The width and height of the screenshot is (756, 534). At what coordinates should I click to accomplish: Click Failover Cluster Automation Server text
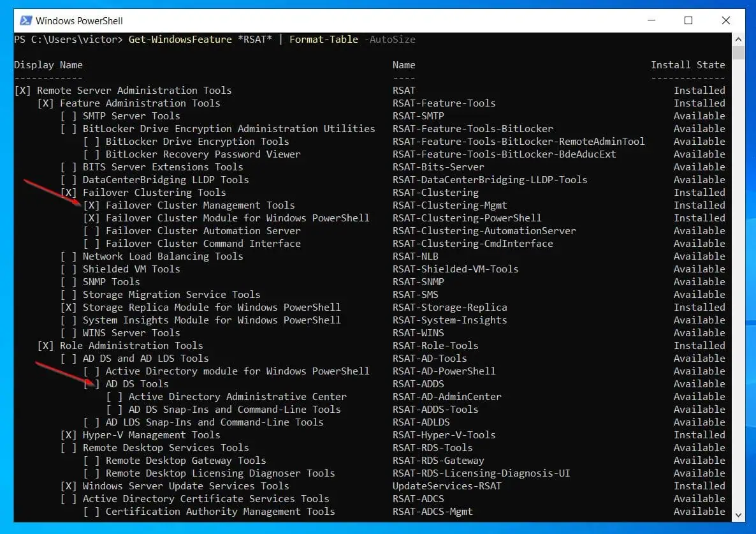pos(203,231)
